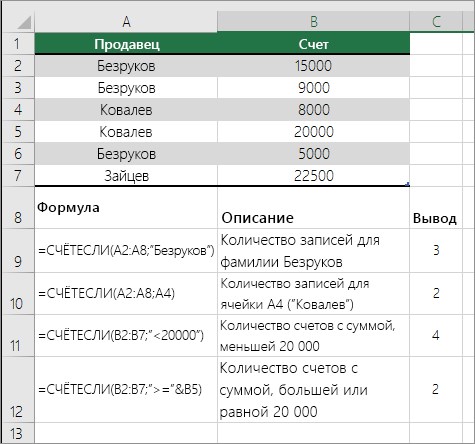Viewport: 475px width, 444px height.
Task: Select row 12 header
Action: [x=17, y=390]
